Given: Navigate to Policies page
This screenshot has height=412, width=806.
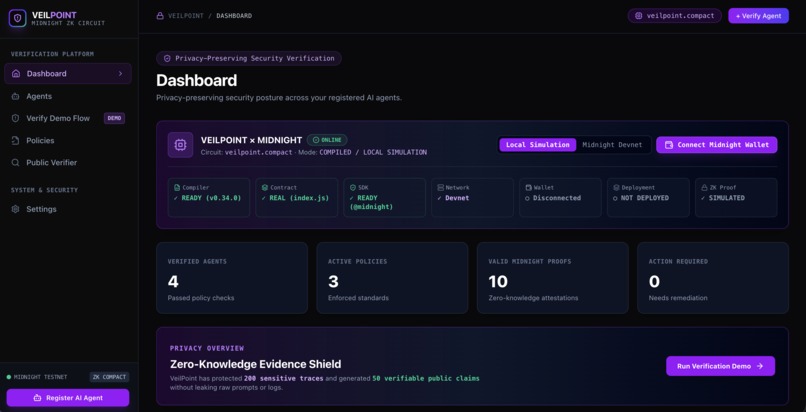Looking at the screenshot, I should point(68,140).
